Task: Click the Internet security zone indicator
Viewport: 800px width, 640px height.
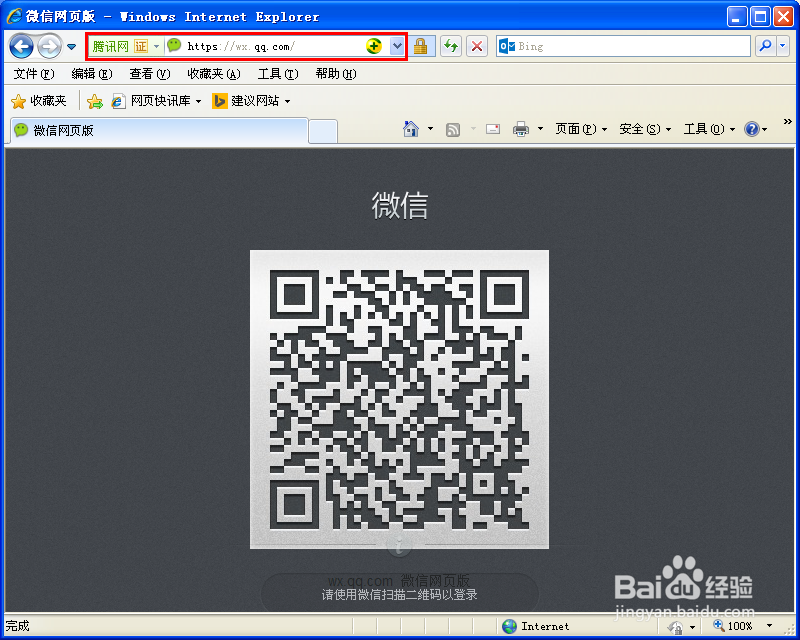Action: coord(536,626)
